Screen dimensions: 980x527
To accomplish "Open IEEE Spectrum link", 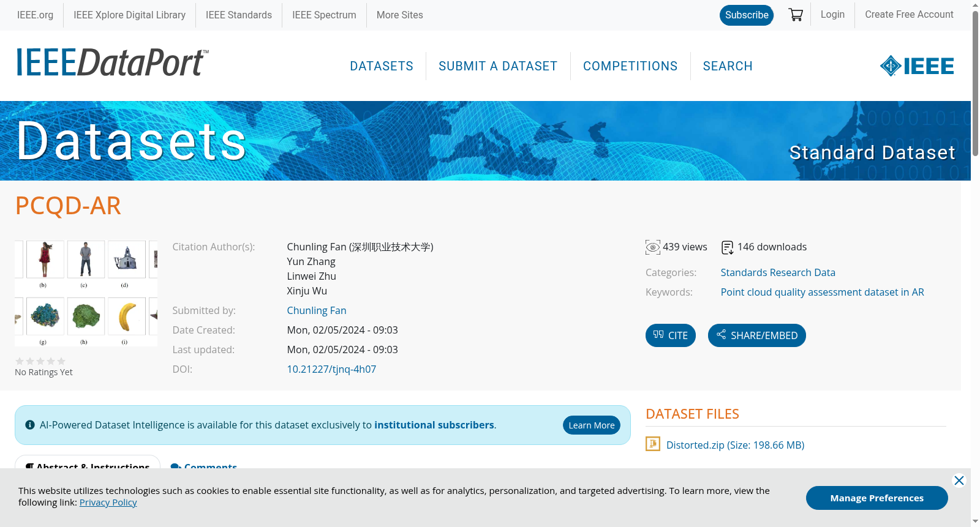I will point(324,15).
